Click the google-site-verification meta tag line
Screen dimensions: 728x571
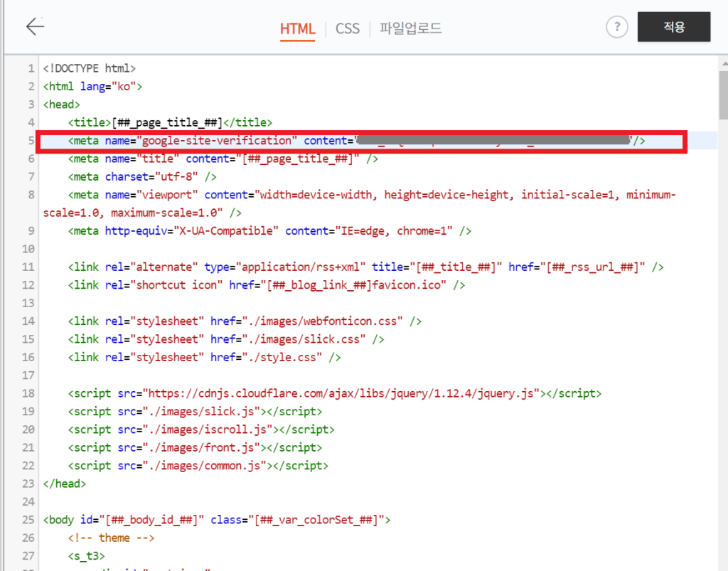pyautogui.click(x=213, y=141)
